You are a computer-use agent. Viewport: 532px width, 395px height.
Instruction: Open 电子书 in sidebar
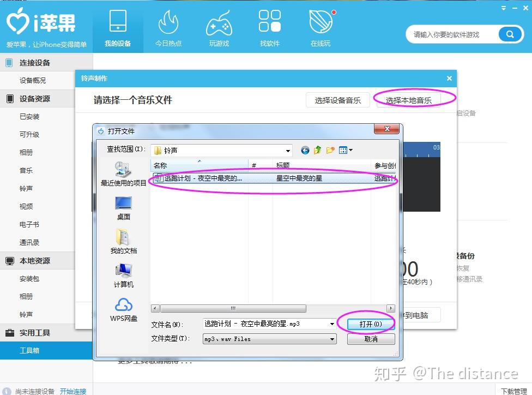tap(29, 224)
